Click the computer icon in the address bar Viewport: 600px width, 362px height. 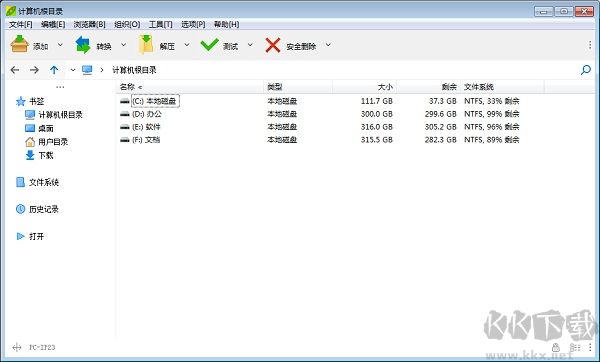[x=87, y=70]
